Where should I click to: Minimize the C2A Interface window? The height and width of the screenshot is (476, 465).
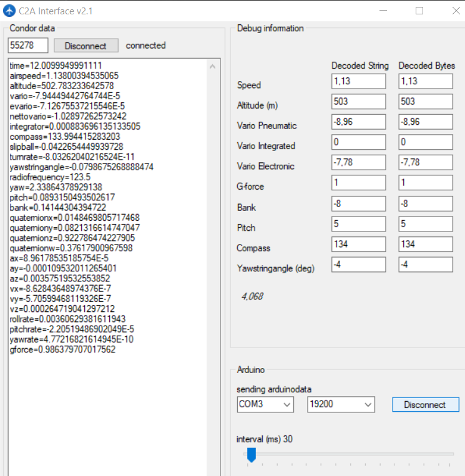tap(383, 11)
